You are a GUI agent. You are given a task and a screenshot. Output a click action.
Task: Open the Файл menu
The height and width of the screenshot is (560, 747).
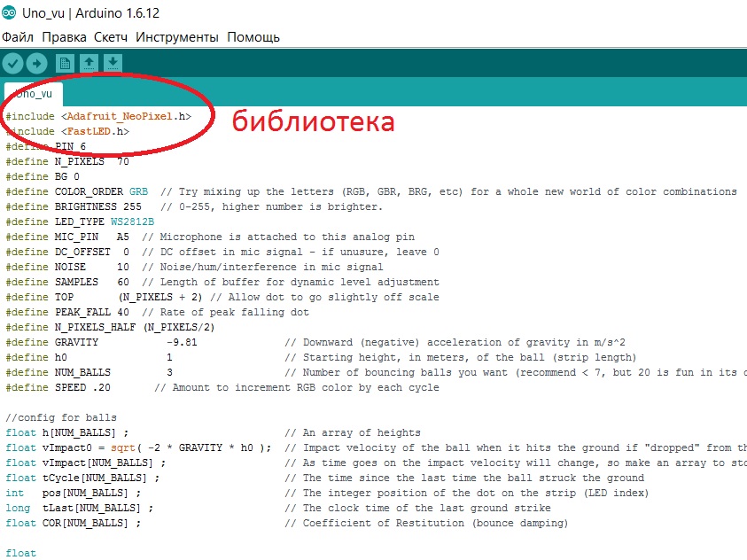pyautogui.click(x=18, y=37)
